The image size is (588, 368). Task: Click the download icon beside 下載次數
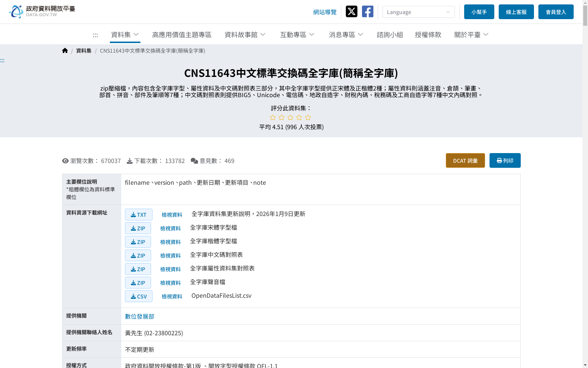click(130, 161)
